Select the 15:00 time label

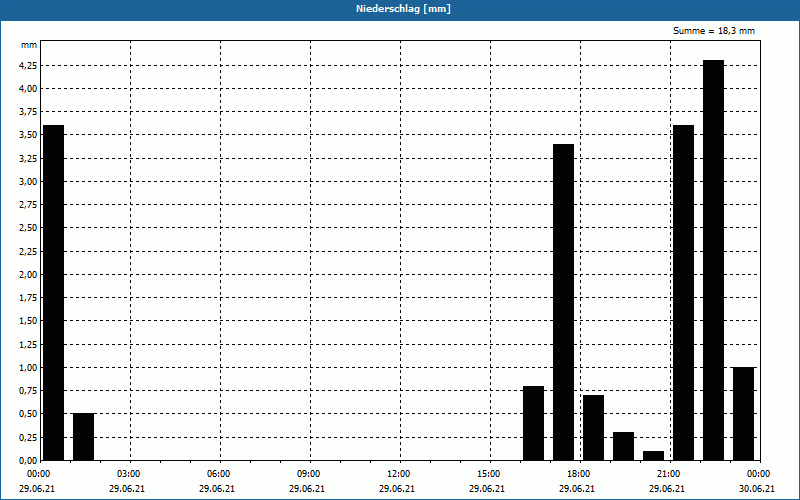tap(489, 474)
